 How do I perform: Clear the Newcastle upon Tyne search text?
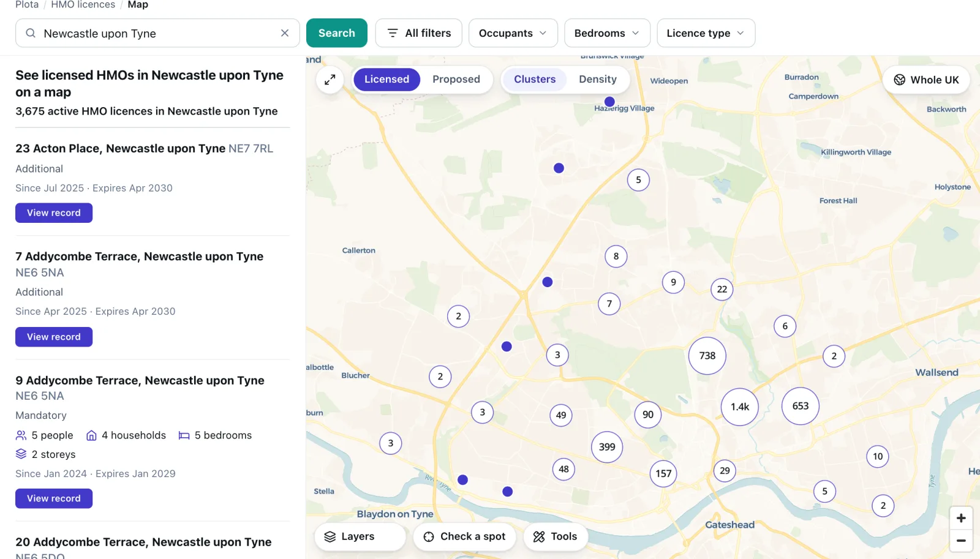pos(285,33)
